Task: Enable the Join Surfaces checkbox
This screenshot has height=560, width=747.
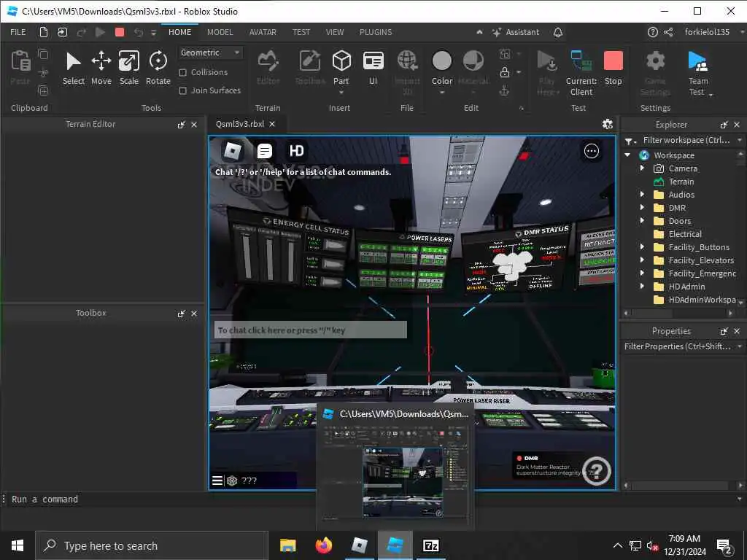Action: pyautogui.click(x=182, y=90)
